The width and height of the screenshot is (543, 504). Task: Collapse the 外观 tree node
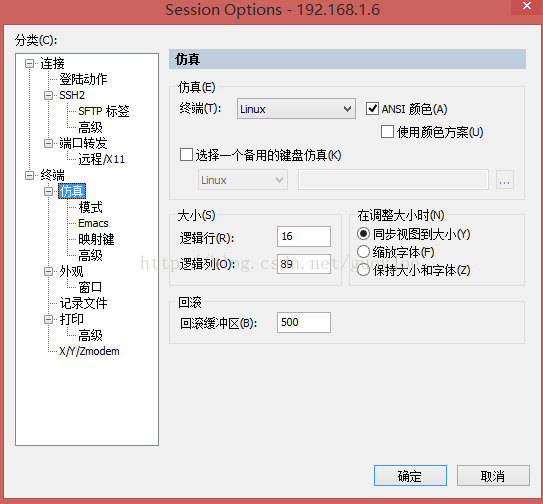[48, 271]
